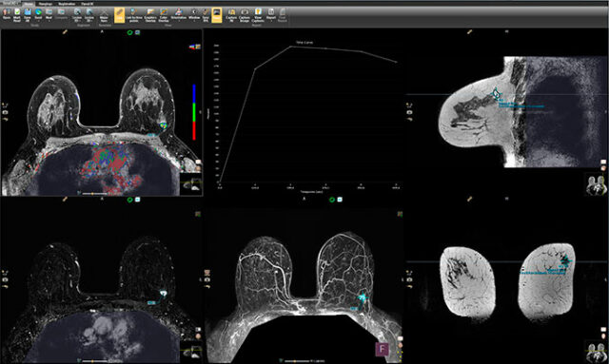Toggle green circle icon above the MIP vessel view
Screen dimensions: 609x364
tap(332, 200)
